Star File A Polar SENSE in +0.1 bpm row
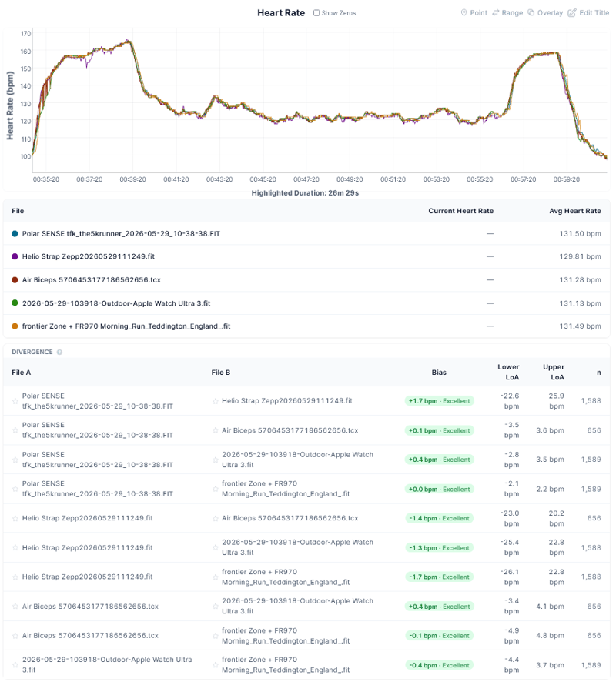616x682 pixels. (x=15, y=430)
